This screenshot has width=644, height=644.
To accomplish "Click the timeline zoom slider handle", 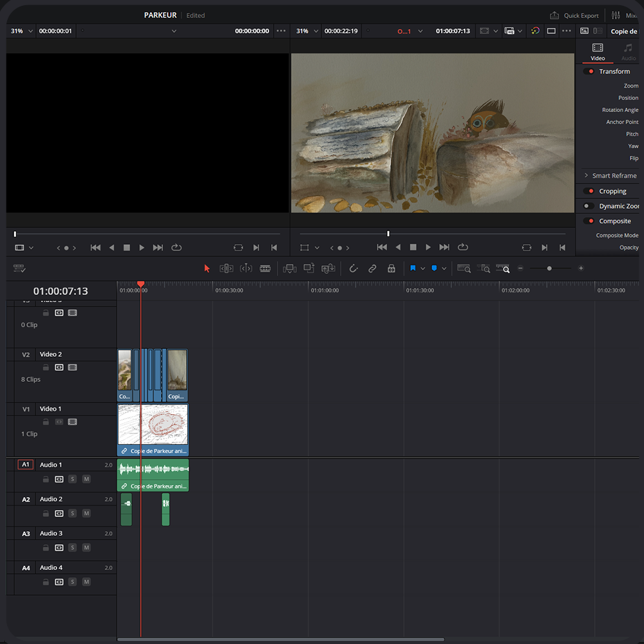I will click(x=549, y=269).
